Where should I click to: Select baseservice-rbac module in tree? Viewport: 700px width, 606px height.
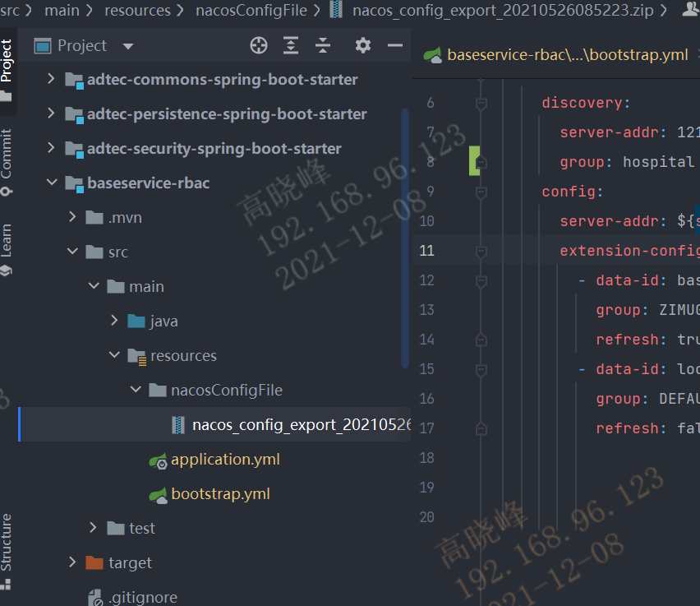point(148,183)
